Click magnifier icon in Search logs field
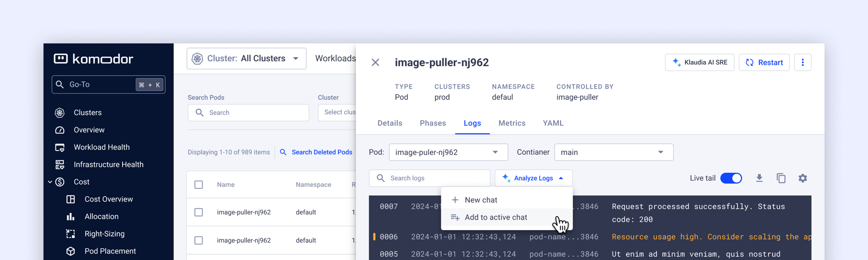The width and height of the screenshot is (868, 260). point(381,178)
